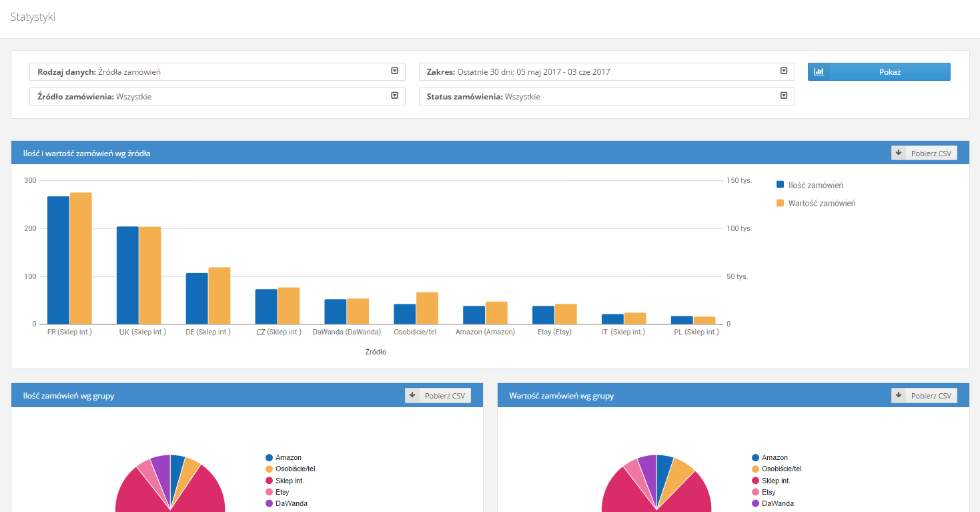The width and height of the screenshot is (980, 512).
Task: Click the orange Amazon (Amazon) bar
Action: pyautogui.click(x=496, y=313)
